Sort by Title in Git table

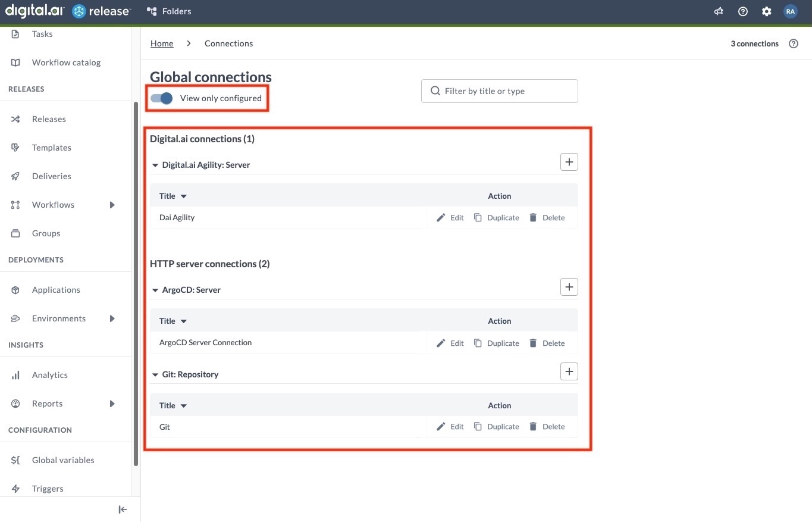click(x=173, y=405)
